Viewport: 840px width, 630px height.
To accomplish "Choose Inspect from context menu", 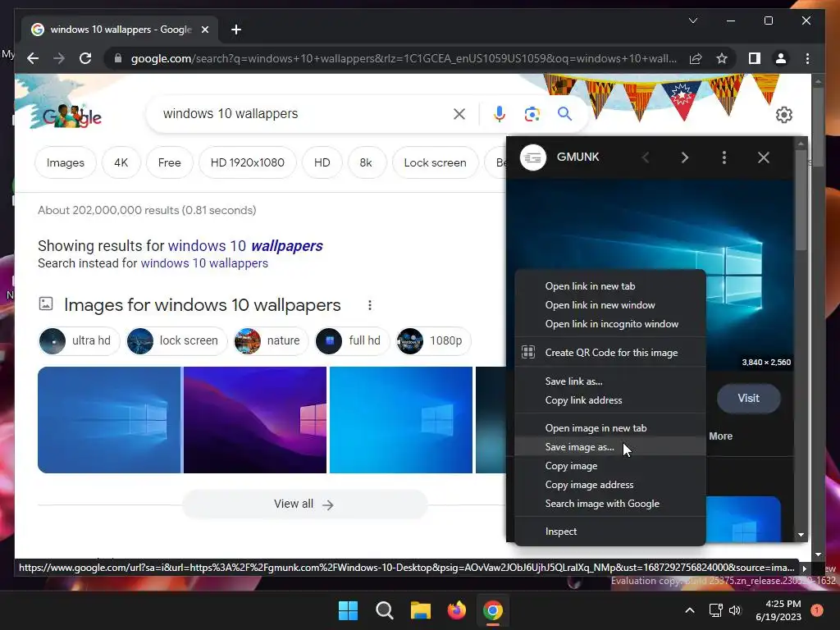I will 610,532.
